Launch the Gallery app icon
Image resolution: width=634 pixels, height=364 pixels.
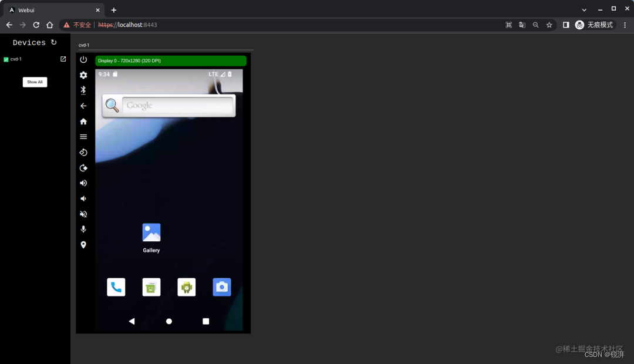coord(151,232)
